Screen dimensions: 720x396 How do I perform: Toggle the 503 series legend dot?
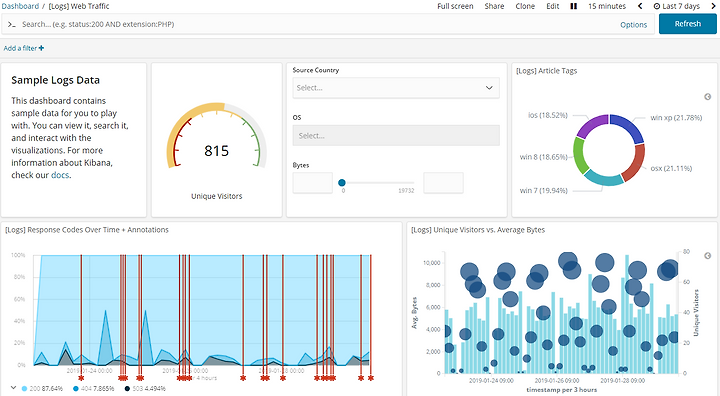pos(127,389)
